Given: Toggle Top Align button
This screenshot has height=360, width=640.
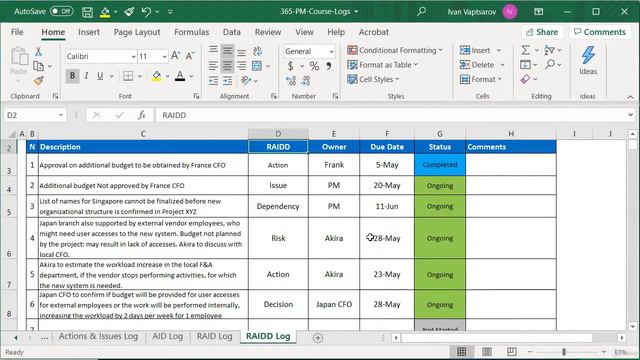Looking at the screenshot, I should 213,51.
